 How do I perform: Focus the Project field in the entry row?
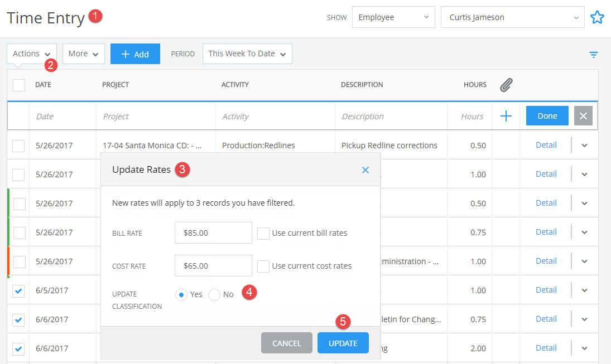pos(156,116)
